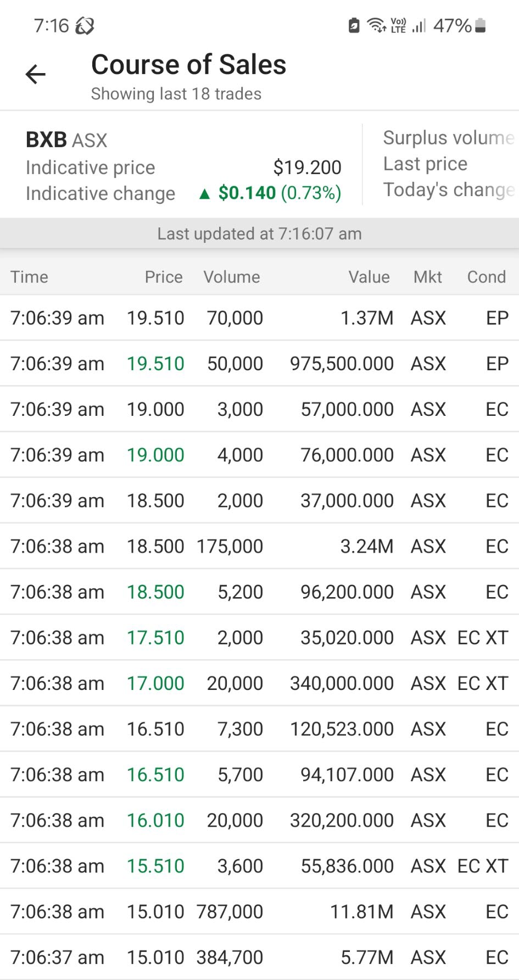This screenshot has width=519, height=980.
Task: Tap the Wi-Fi status icon
Action: pos(377,25)
